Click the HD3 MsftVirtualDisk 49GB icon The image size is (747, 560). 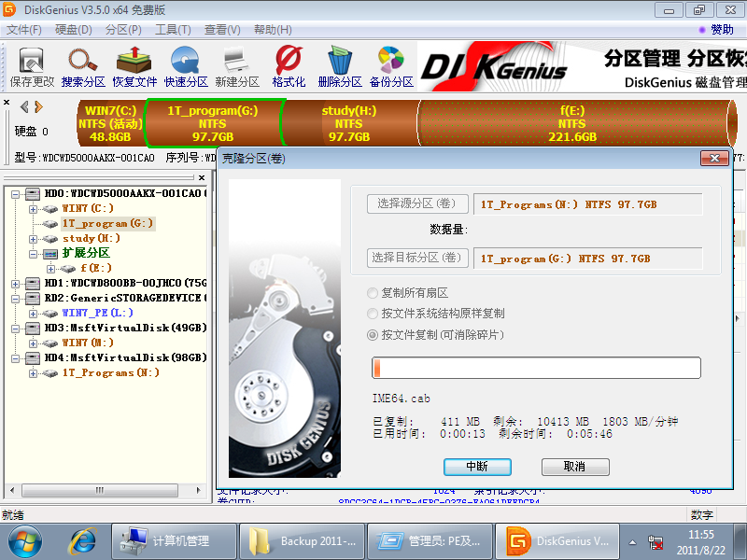(x=33, y=329)
